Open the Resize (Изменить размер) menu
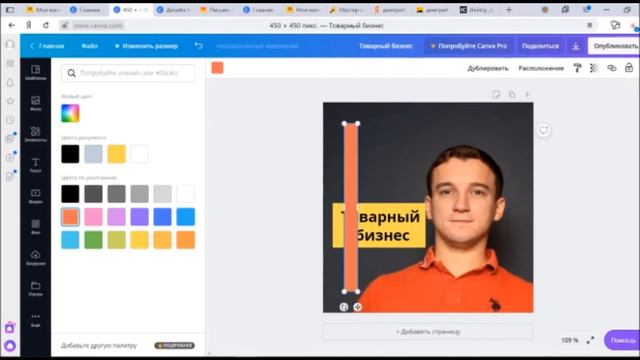The image size is (640, 360). pos(146,46)
